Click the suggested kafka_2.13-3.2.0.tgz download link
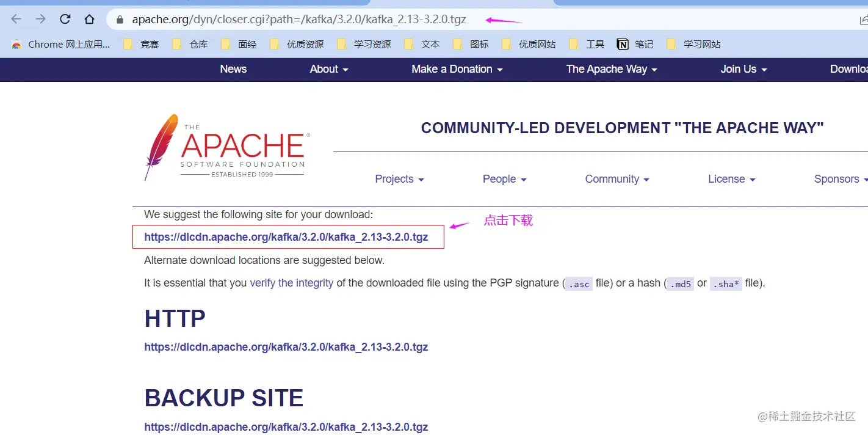Screen dimensions: 868x435 286,237
